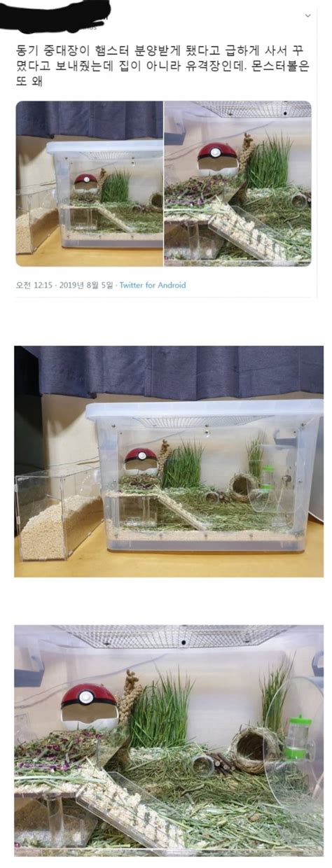
Task: Click the Twitter for Android source link
Action: coord(153,285)
